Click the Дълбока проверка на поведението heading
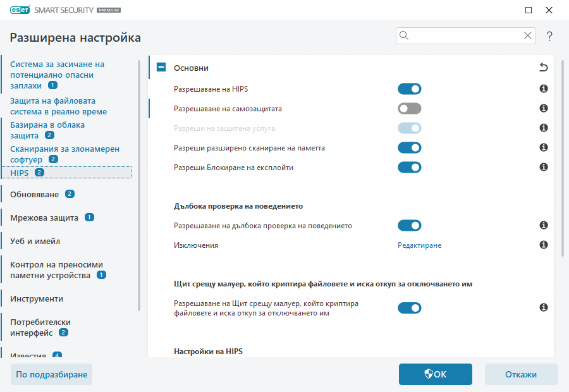 (238, 206)
